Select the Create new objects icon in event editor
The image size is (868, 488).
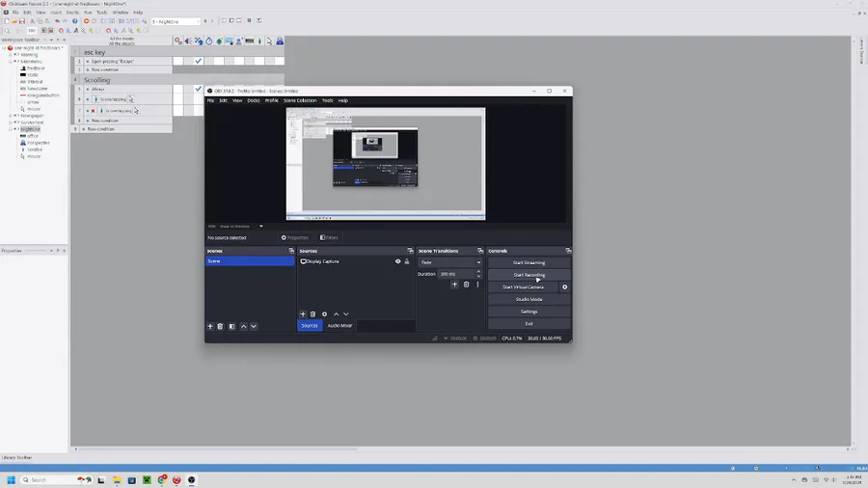click(x=219, y=41)
